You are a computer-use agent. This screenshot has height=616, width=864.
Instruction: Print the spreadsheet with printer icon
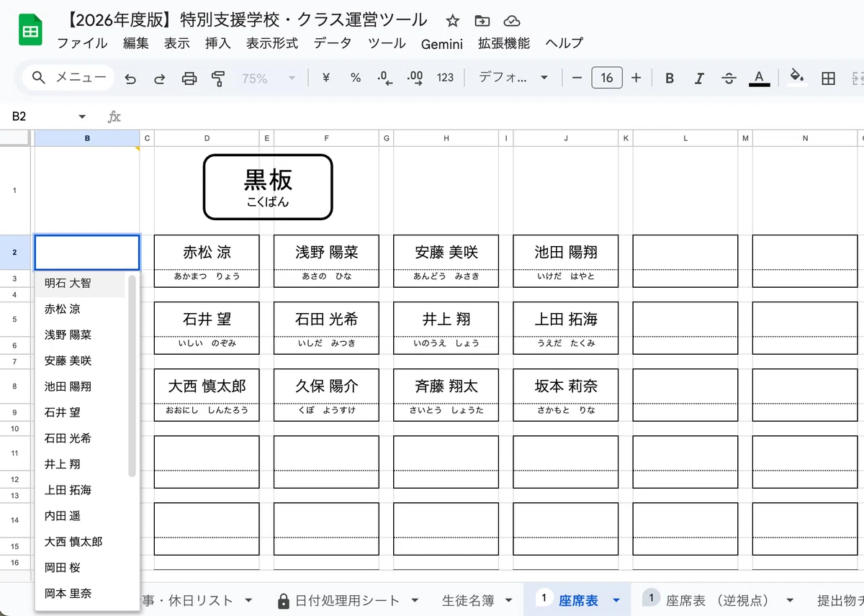pyautogui.click(x=189, y=78)
